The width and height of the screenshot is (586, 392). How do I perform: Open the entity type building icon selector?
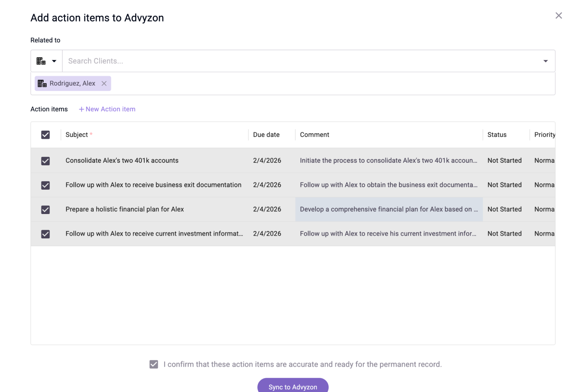click(46, 61)
